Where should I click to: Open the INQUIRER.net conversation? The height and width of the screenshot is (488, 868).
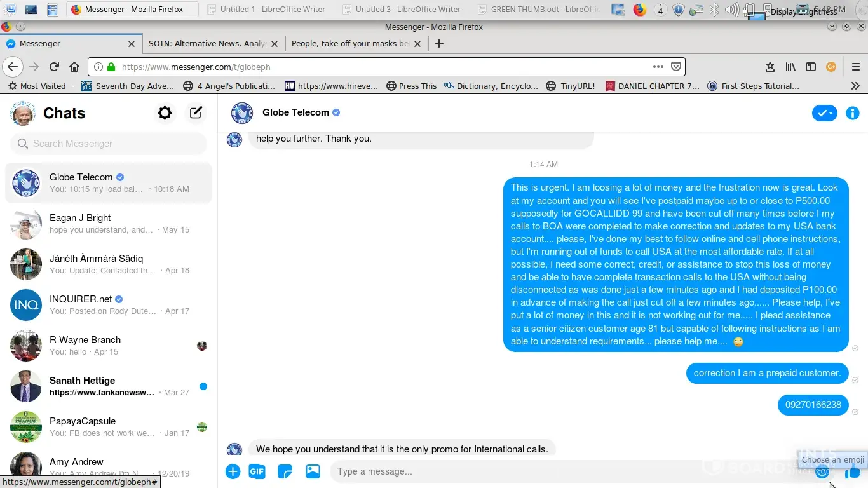(x=109, y=305)
